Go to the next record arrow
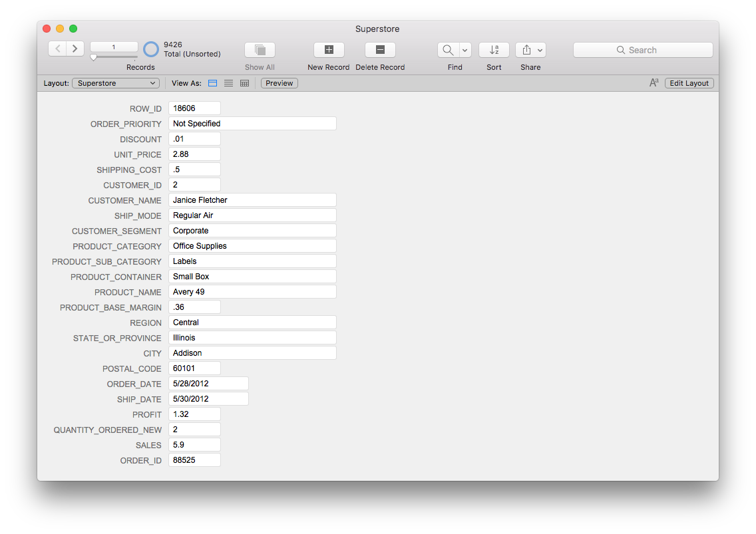This screenshot has width=756, height=534. [75, 49]
